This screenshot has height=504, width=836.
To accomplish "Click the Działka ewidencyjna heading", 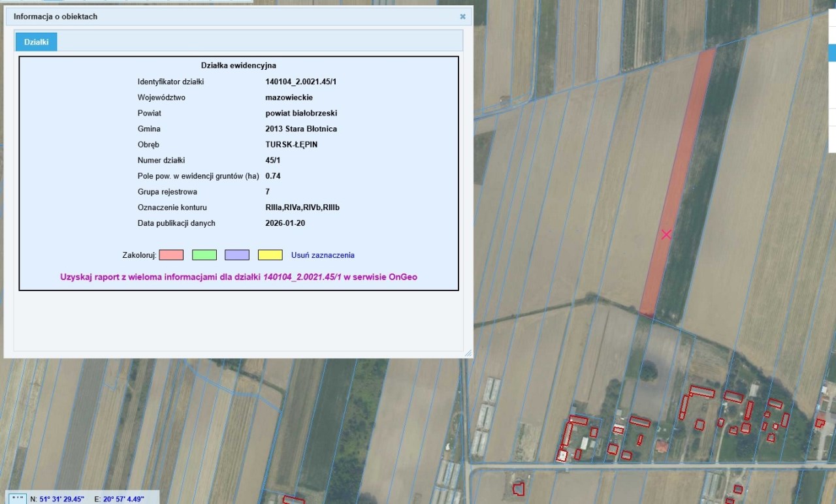I will [x=238, y=65].
